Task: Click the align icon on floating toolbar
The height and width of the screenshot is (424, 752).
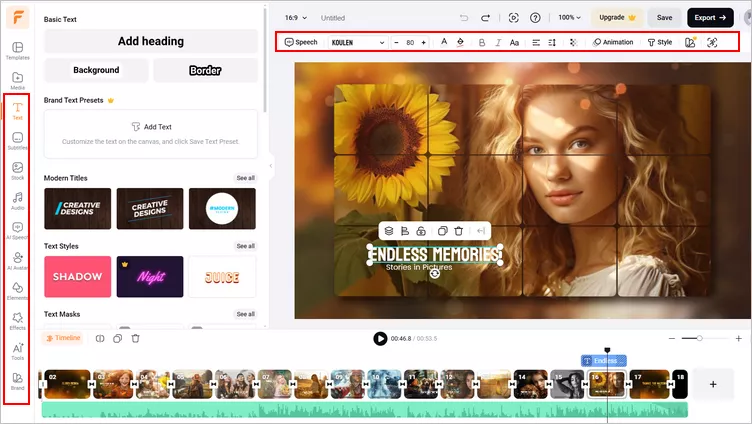Action: (x=405, y=231)
